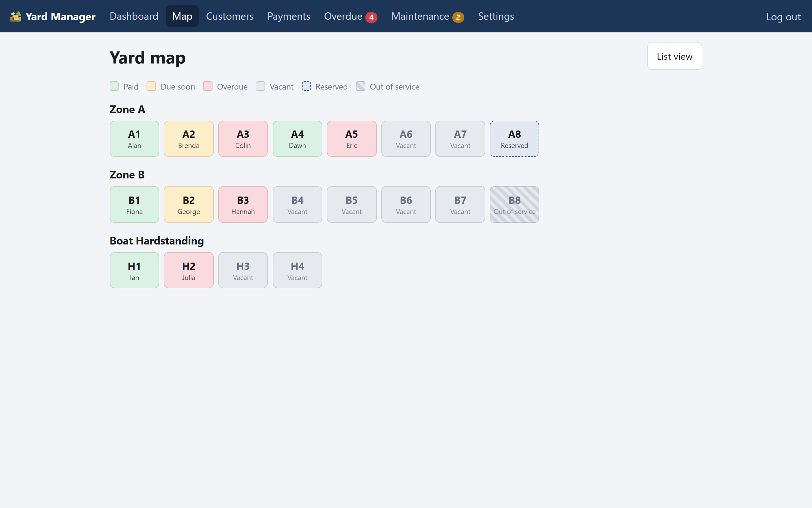The image size is (812, 508).
Task: Open plot A3 Colin
Action: [x=243, y=139]
